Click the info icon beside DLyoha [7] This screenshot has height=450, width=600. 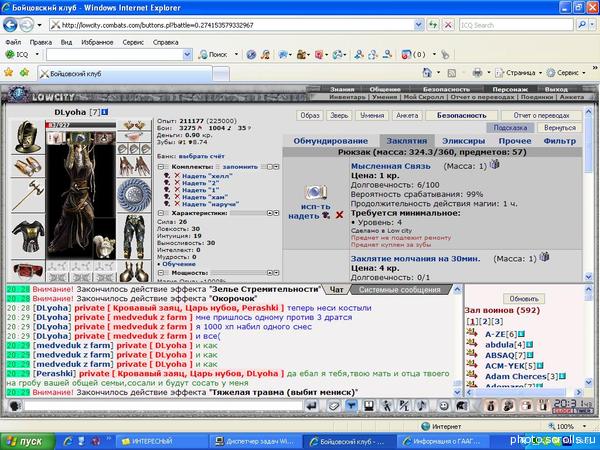click(x=105, y=112)
